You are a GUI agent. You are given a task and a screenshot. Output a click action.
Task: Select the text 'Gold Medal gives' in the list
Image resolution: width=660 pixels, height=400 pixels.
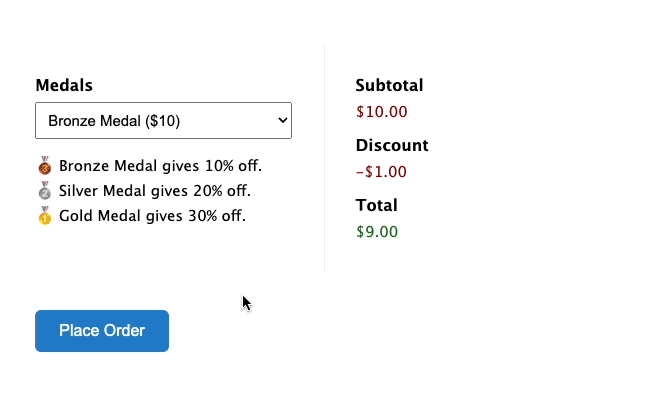(121, 216)
